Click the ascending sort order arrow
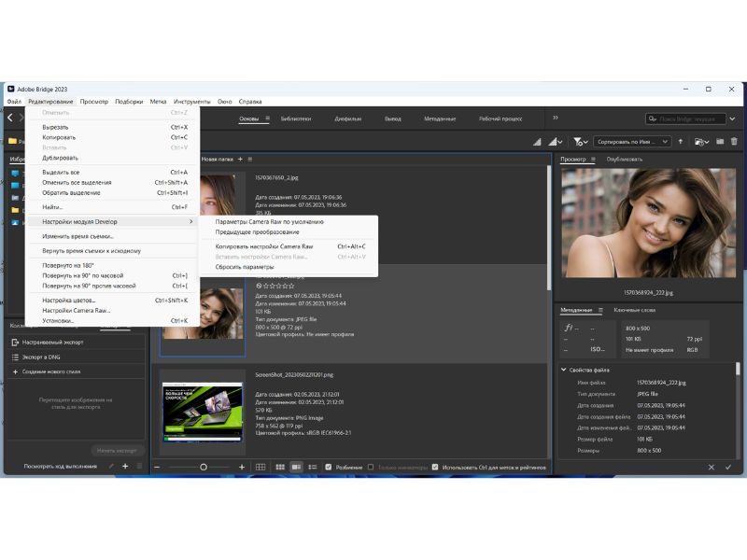The width and height of the screenshot is (747, 560). pos(681,142)
